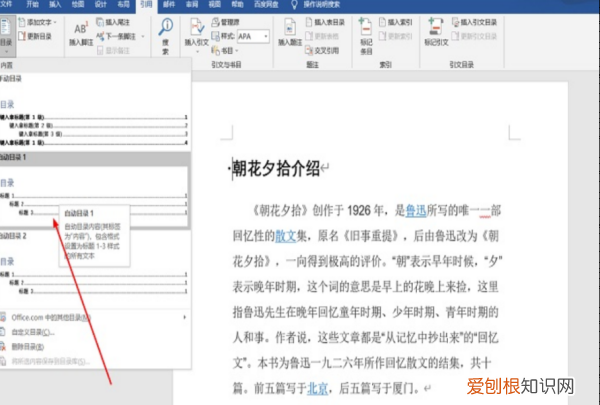Click 插入索引 (Insert Index)

(395, 23)
